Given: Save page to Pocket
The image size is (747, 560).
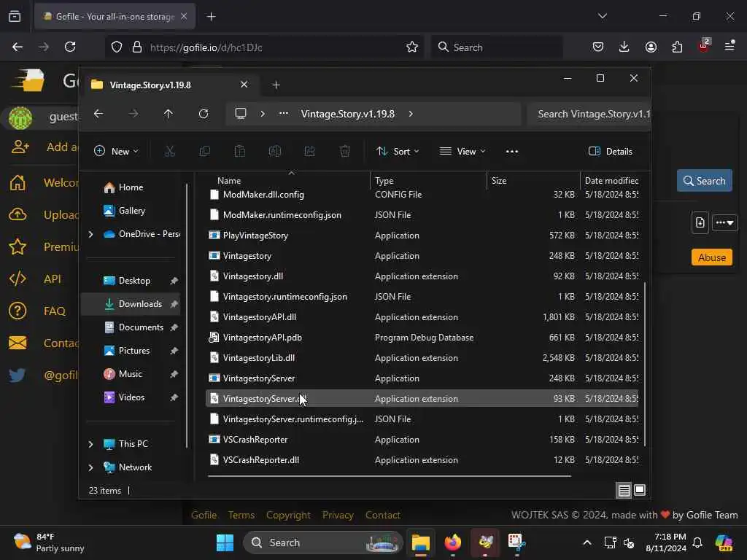Looking at the screenshot, I should pyautogui.click(x=598, y=47).
